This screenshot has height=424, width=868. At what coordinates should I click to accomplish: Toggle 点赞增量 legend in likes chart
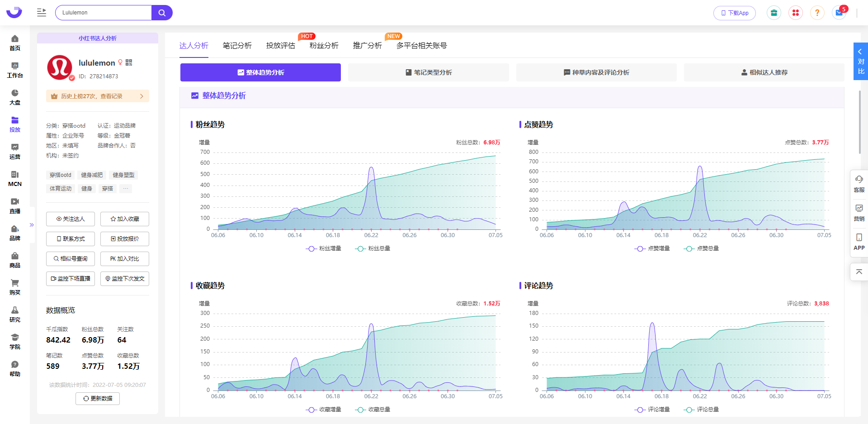coord(652,248)
